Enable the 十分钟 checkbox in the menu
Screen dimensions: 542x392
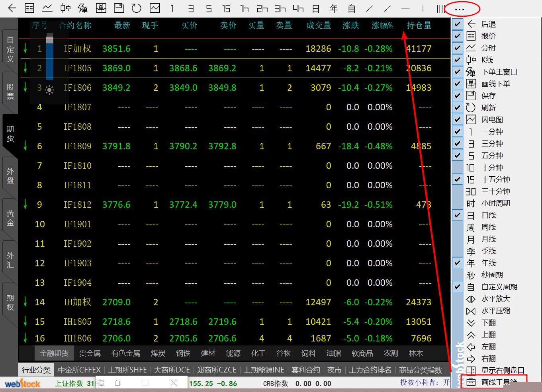pos(458,167)
